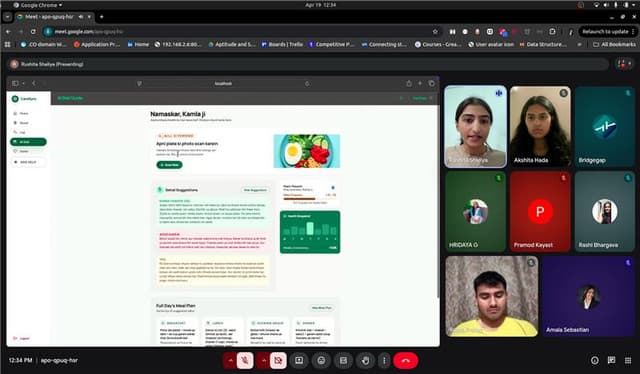Click the present screen icon

pos(299,361)
